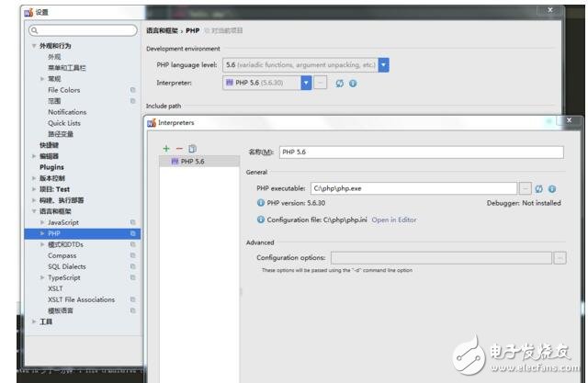The width and height of the screenshot is (588, 383).
Task: Click project-level icon beside Compass
Action: pos(132,255)
